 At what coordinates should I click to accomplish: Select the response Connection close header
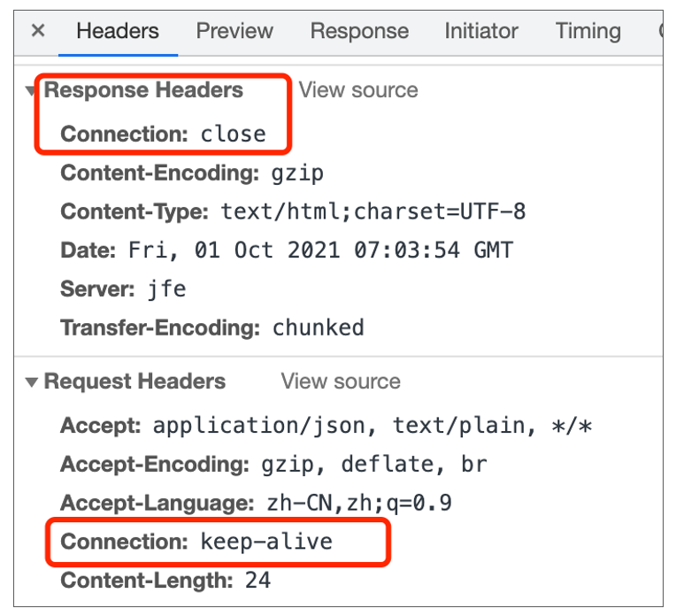coord(163,134)
